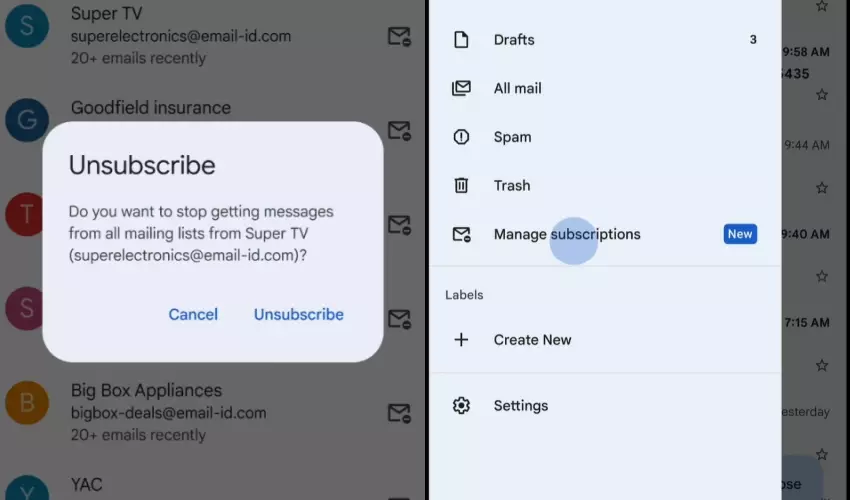Select the Drafts menu entry
850x500 pixels.
tap(514, 40)
